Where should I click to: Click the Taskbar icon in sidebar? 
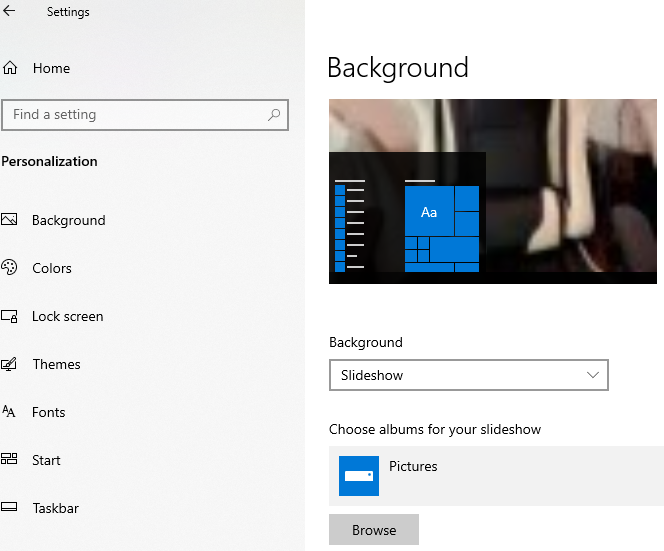click(9, 507)
